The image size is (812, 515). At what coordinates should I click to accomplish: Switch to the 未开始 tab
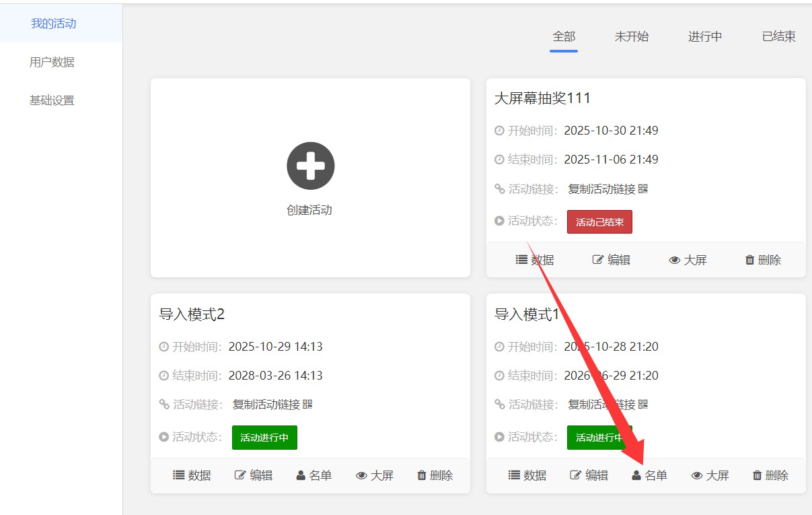pyautogui.click(x=631, y=37)
